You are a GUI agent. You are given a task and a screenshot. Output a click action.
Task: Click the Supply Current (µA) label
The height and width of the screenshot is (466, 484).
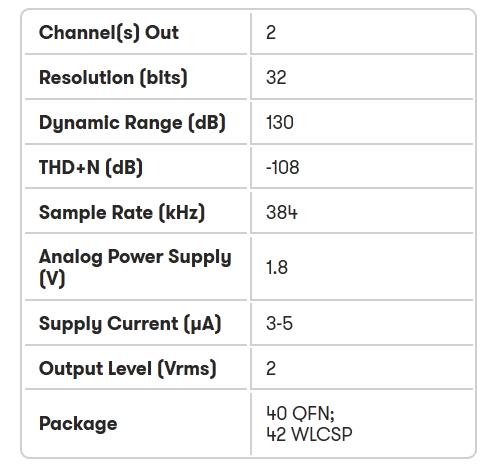coord(130,324)
